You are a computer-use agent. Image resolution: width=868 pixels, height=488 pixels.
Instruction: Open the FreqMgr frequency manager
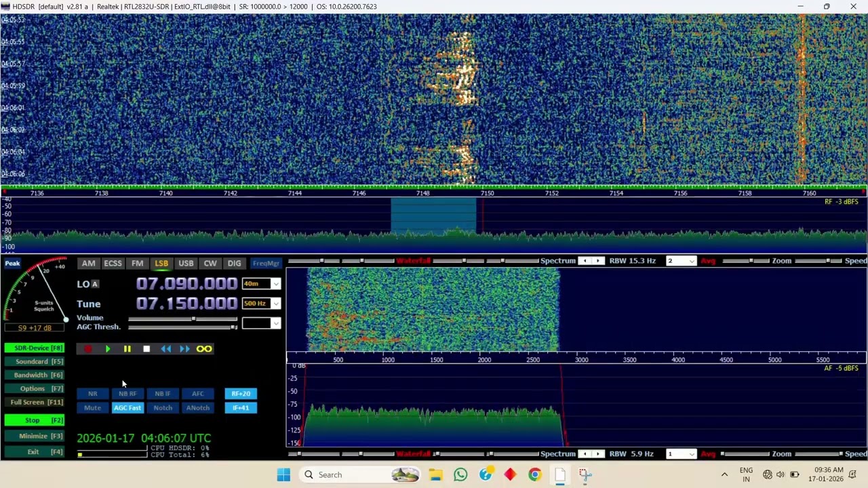pos(266,264)
